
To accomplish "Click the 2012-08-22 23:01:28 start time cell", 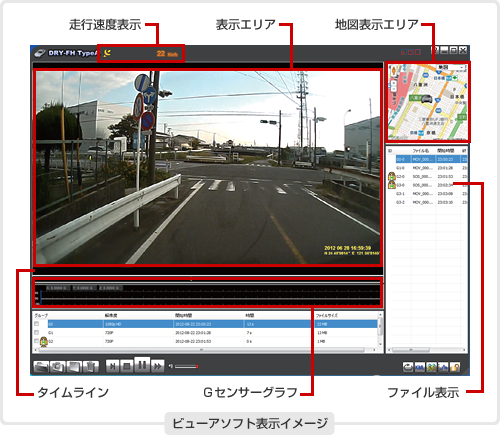I will (193, 333).
